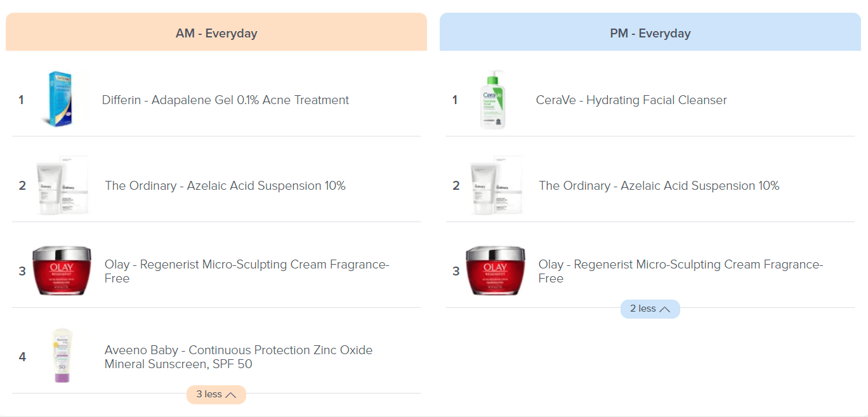Image resolution: width=868 pixels, height=417 pixels.
Task: Open PM The Ordinary Azelaic Acid link
Action: click(x=659, y=186)
